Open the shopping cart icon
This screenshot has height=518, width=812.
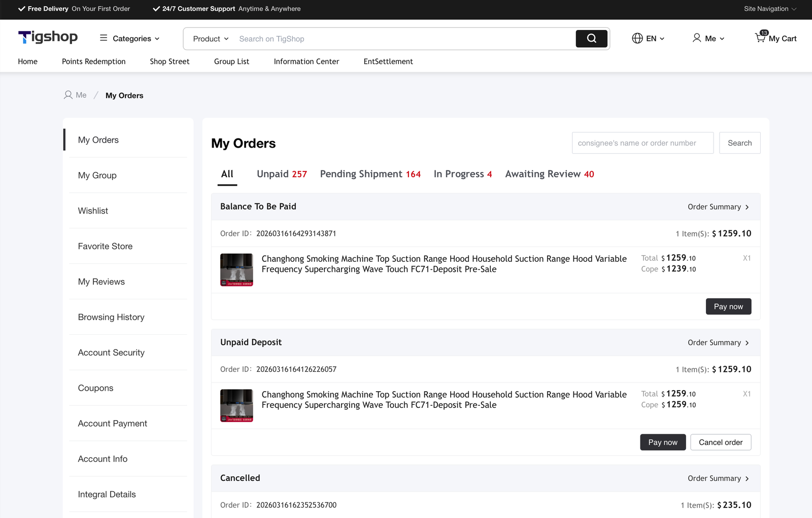[x=760, y=38]
